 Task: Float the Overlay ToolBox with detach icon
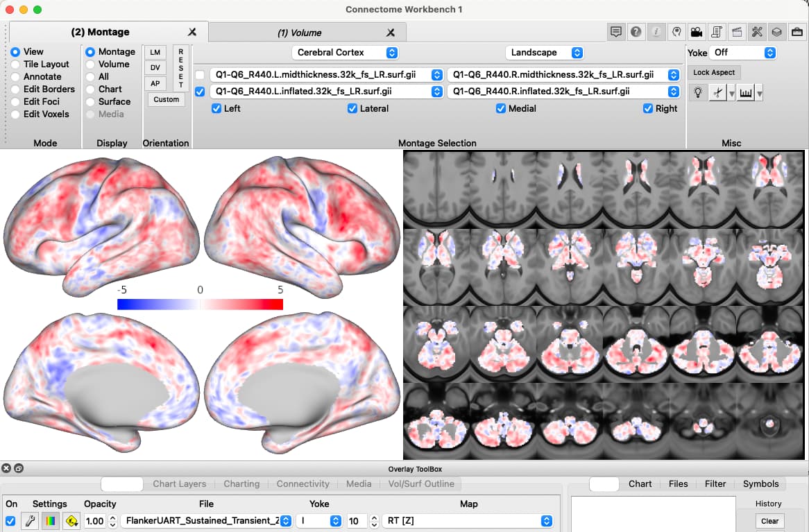(19, 468)
